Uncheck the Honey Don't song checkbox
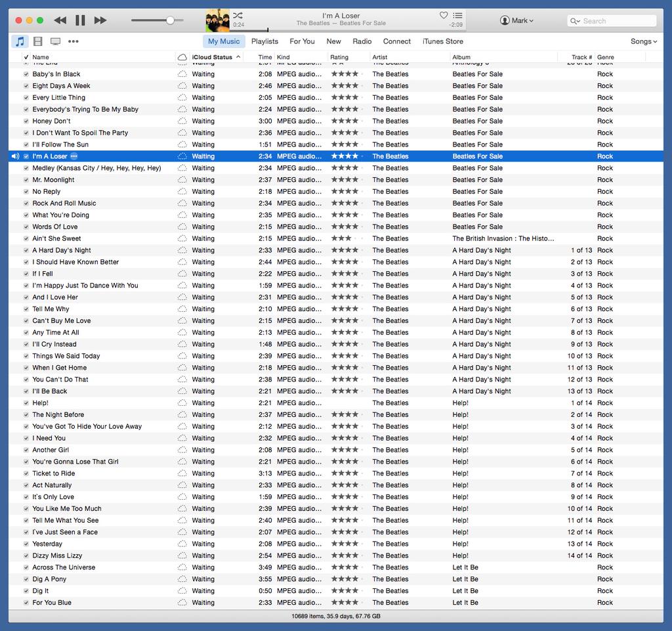 point(26,121)
